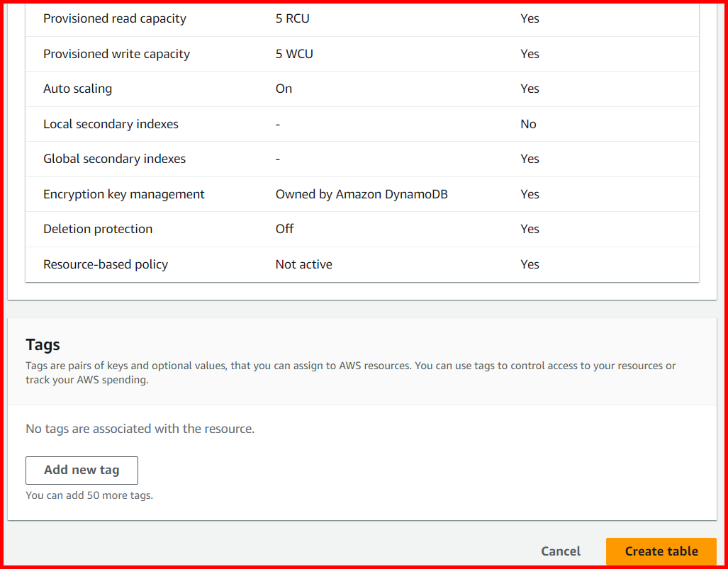Click the Global secondary indexes label
This screenshot has height=569, width=728.
click(x=114, y=159)
